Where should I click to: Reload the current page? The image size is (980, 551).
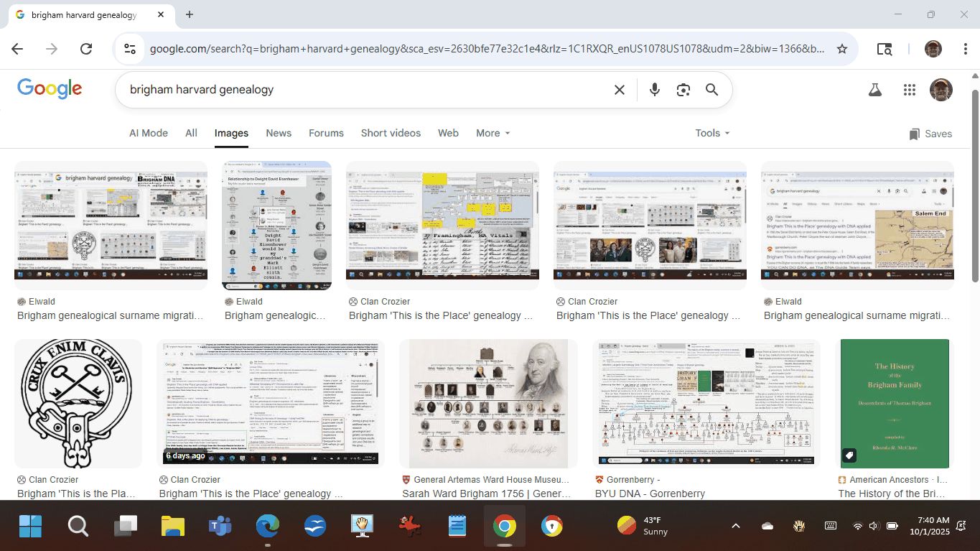pyautogui.click(x=86, y=49)
